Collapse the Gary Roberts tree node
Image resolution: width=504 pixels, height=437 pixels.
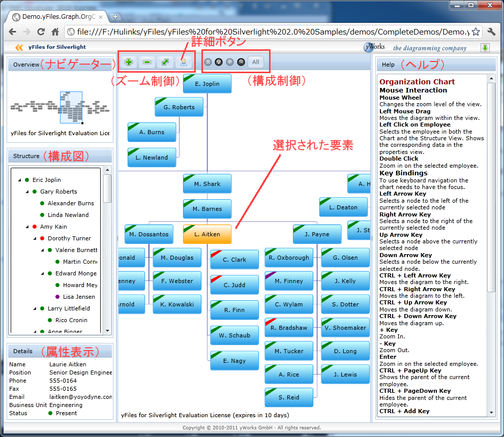tap(27, 192)
